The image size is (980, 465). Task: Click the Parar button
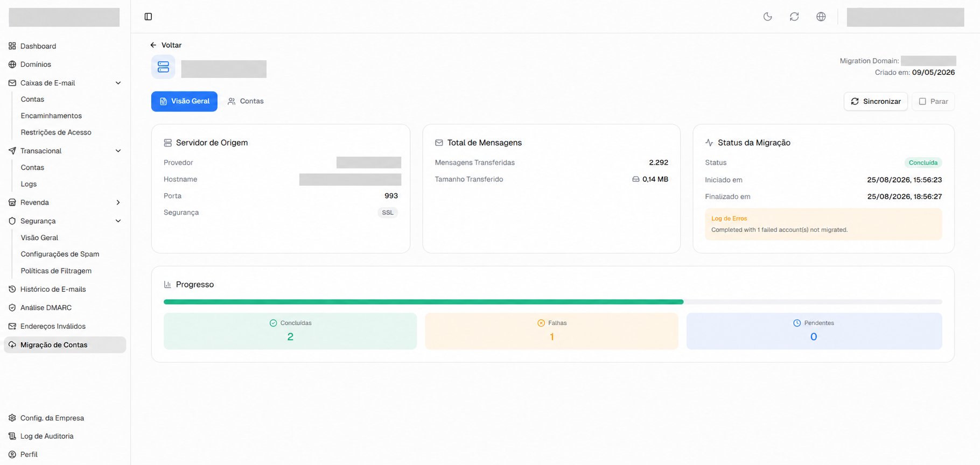(x=933, y=101)
